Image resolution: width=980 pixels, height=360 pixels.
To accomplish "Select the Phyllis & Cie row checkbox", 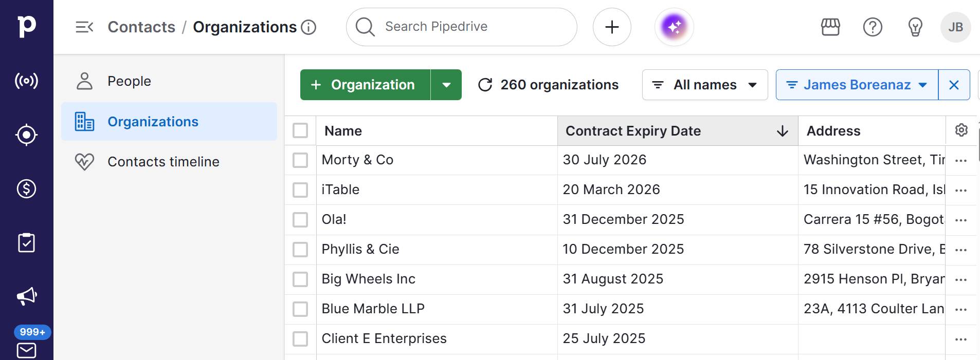I will pos(300,250).
